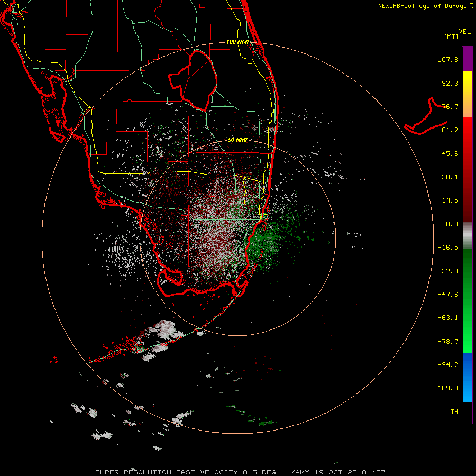
Task: Click the 107.8 velocity scale value
Action: (448, 59)
